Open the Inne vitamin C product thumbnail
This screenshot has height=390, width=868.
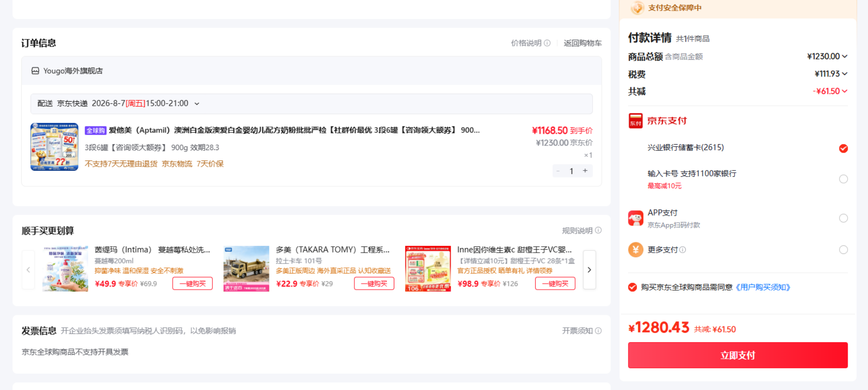coord(428,269)
